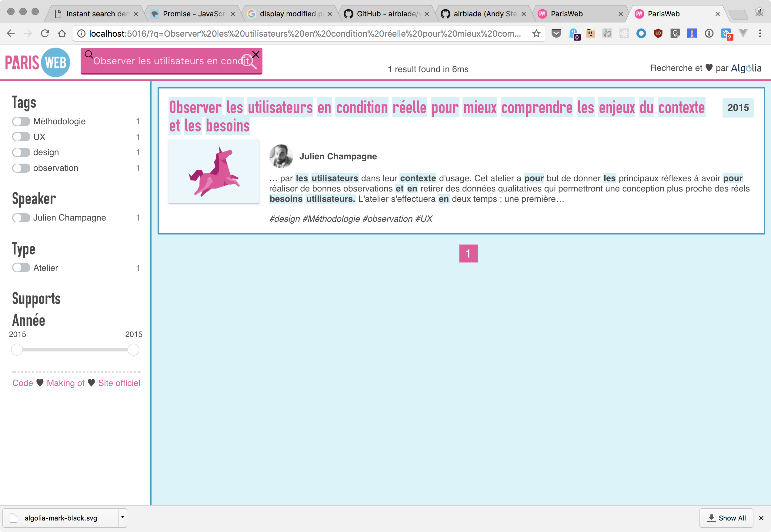
Task: Click the '1 result found in 6ms' text
Action: click(x=428, y=69)
